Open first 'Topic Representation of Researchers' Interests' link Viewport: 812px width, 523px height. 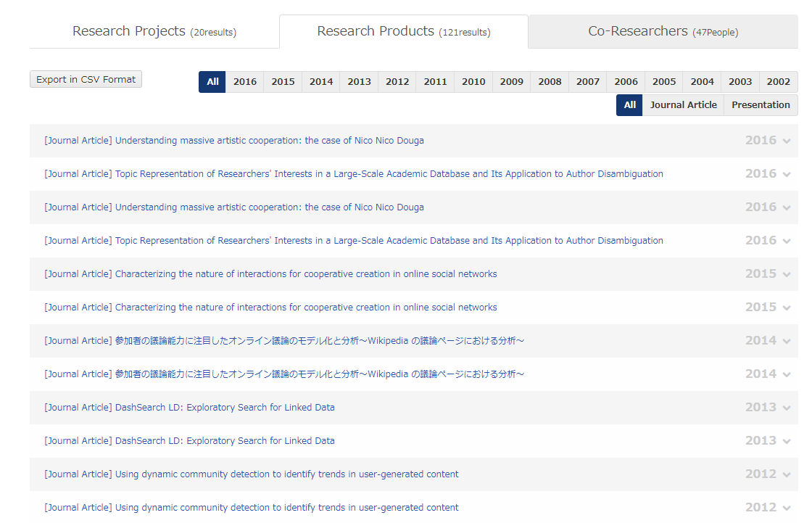(354, 174)
